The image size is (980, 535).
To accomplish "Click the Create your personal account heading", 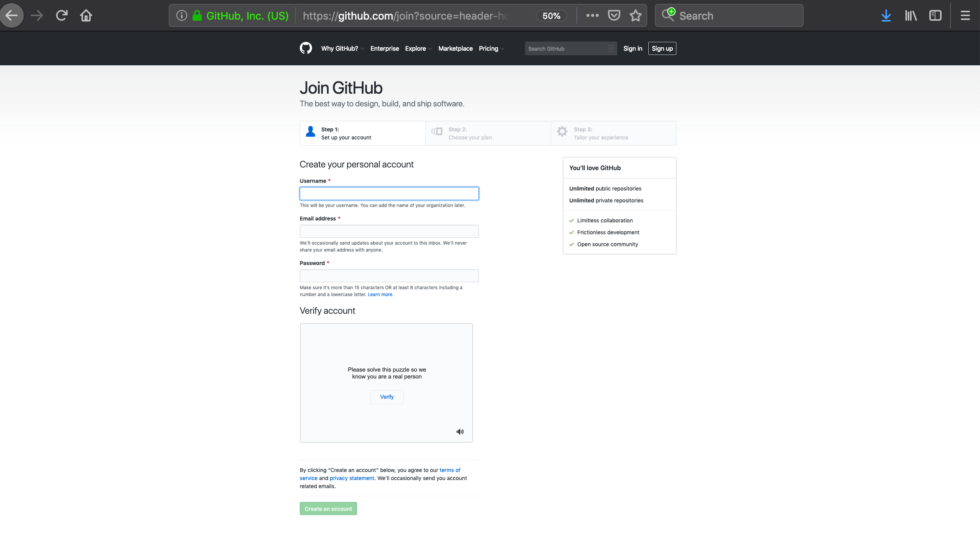I will coord(357,164).
